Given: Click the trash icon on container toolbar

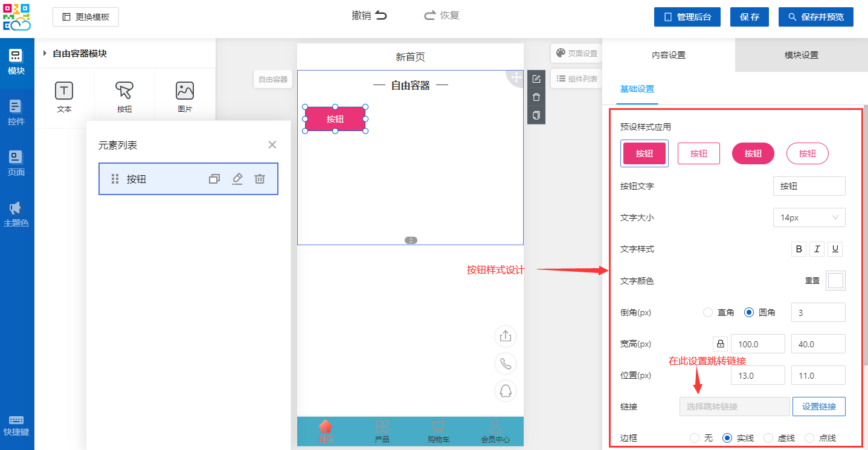Looking at the screenshot, I should pos(536,97).
